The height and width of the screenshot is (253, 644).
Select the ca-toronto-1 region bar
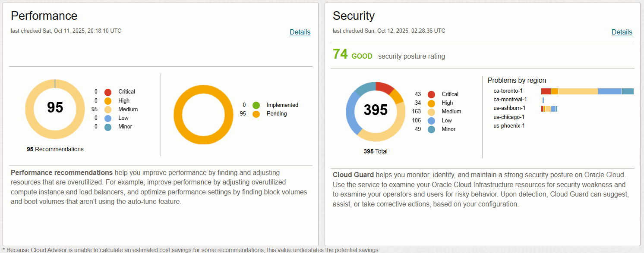tap(587, 91)
